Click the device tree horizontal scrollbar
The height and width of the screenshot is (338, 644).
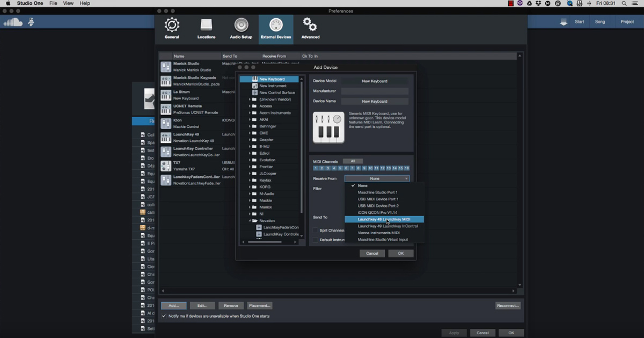265,242
